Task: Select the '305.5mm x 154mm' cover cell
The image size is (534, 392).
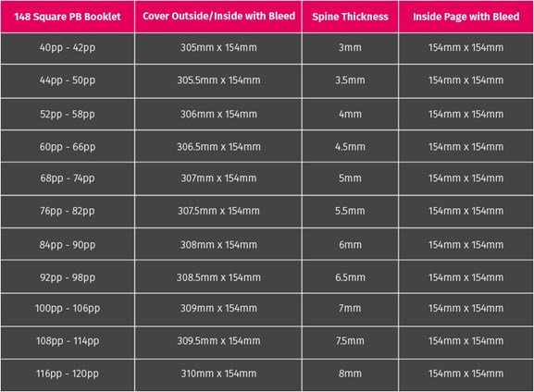Action: pos(218,80)
